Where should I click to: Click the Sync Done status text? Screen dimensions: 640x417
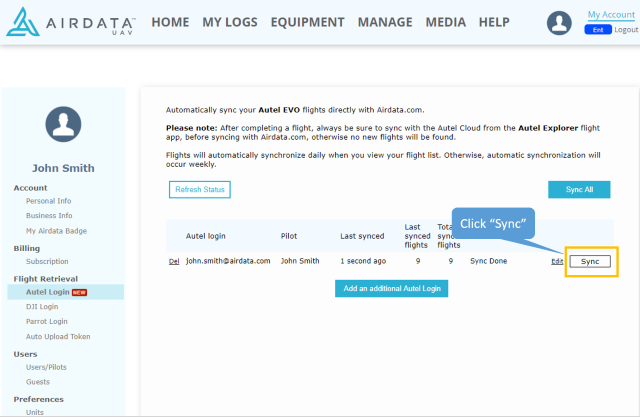pos(489,261)
